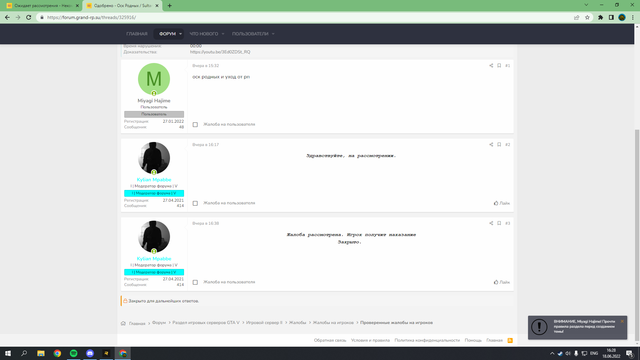
Task: Open the YouTube evidence link
Action: click(220, 52)
